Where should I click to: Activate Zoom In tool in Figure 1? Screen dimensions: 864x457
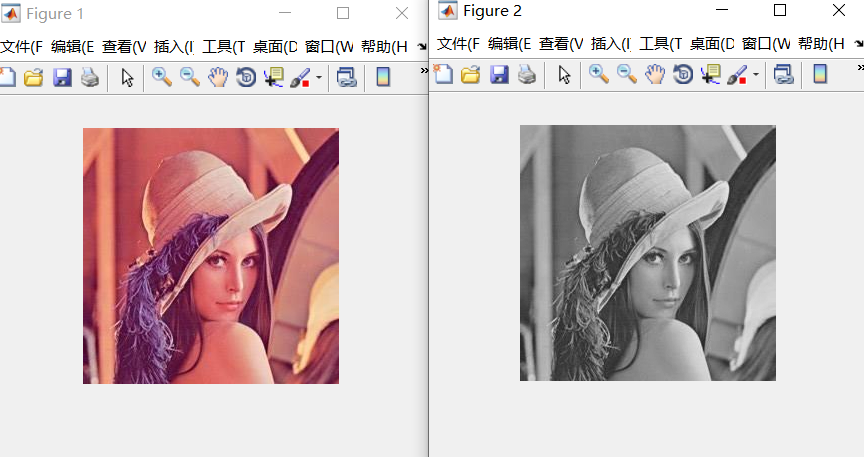tap(162, 77)
